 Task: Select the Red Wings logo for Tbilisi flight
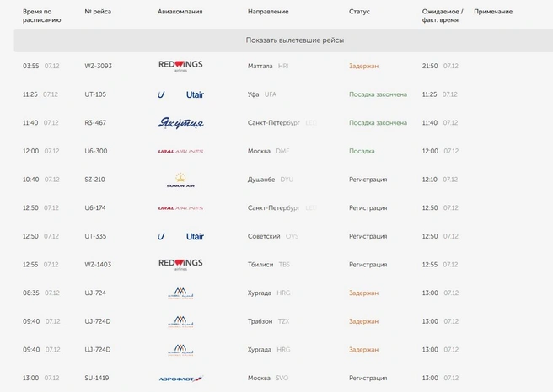[x=180, y=264]
